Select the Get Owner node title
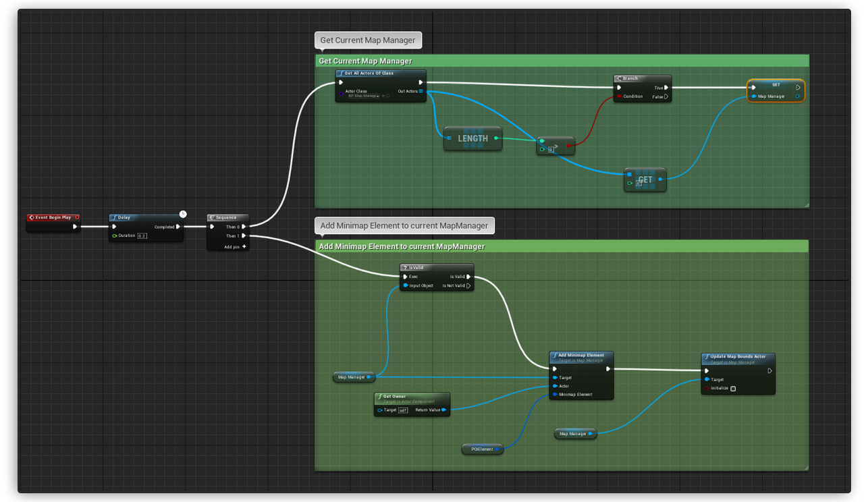This screenshot has height=502, width=868. (x=395, y=397)
